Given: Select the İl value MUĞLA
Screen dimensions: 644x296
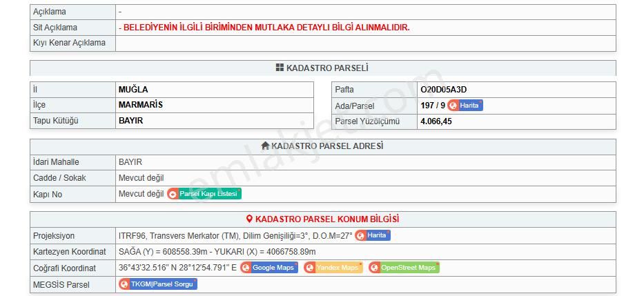Looking at the screenshot, I should [x=133, y=90].
